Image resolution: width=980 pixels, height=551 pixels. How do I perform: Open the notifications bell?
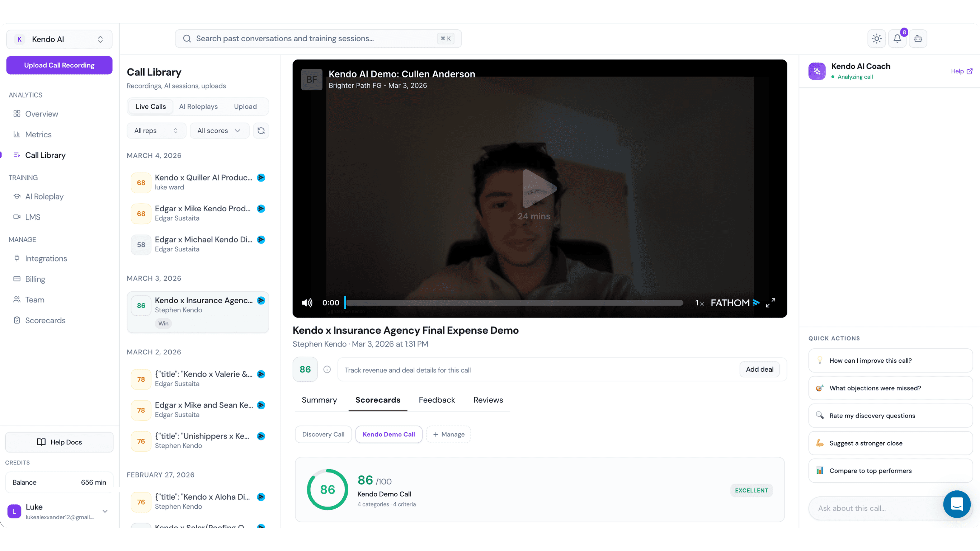[897, 38]
